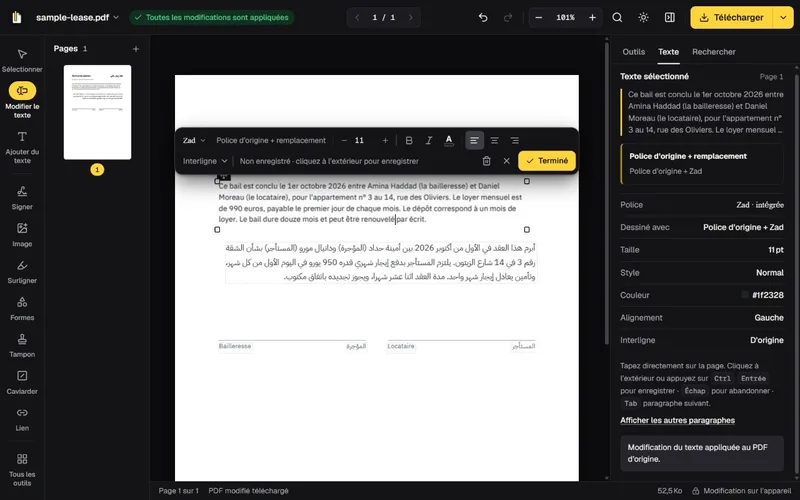Image resolution: width=800 pixels, height=500 pixels.
Task: Open text color picker
Action: [x=448, y=140]
